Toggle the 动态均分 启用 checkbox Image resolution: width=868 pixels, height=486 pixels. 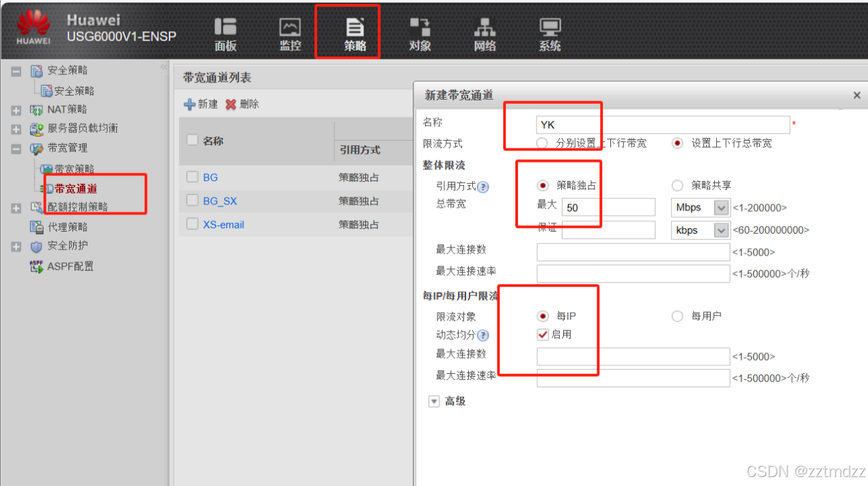click(x=543, y=334)
